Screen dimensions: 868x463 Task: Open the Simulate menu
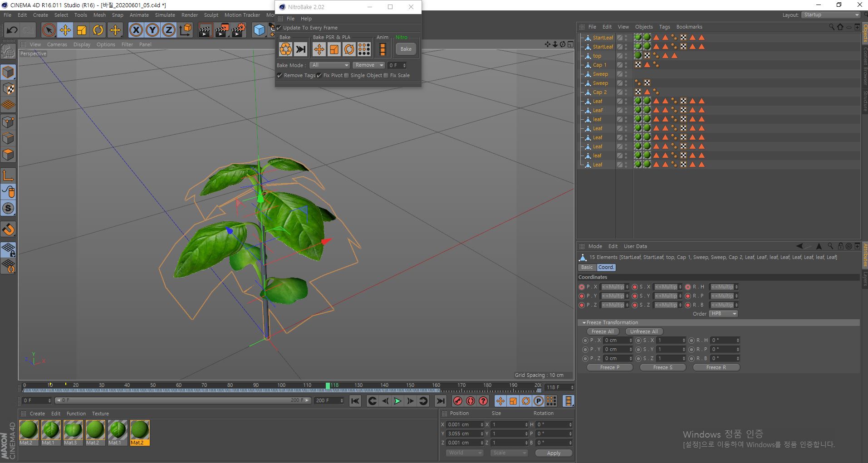coord(165,15)
